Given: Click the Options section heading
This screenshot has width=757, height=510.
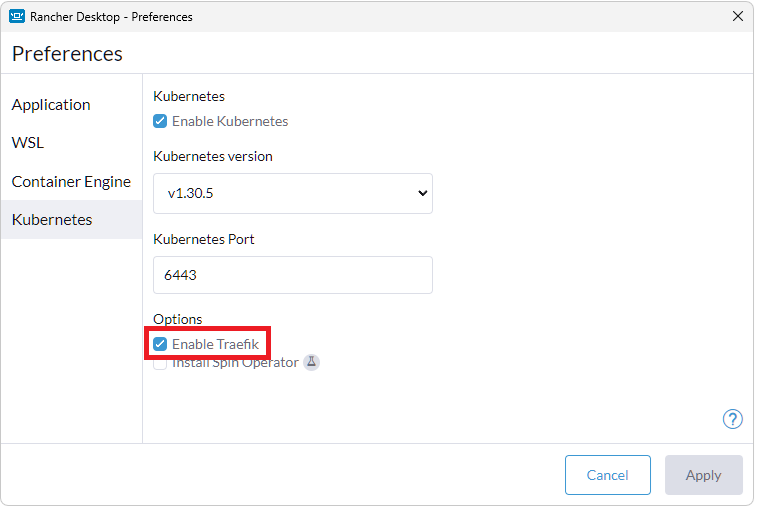Looking at the screenshot, I should tap(177, 319).
